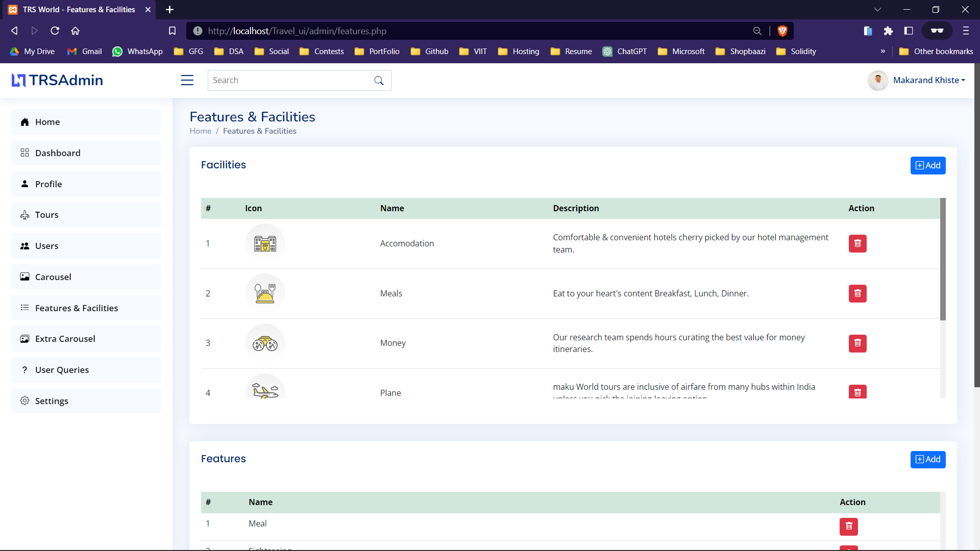980x551 pixels.
Task: Open Other bookmarks folder
Action: point(936,52)
